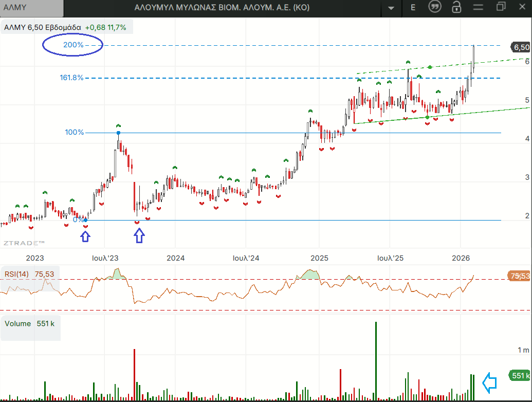Select the right blue up-arrow annotation
Screen dimensions: 532x402
tap(139, 235)
